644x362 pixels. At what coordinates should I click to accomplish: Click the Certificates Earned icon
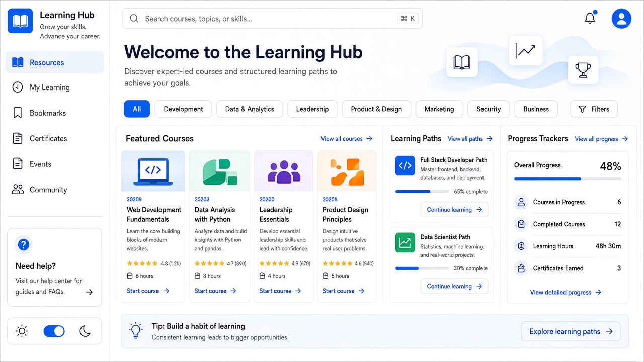[x=521, y=268]
